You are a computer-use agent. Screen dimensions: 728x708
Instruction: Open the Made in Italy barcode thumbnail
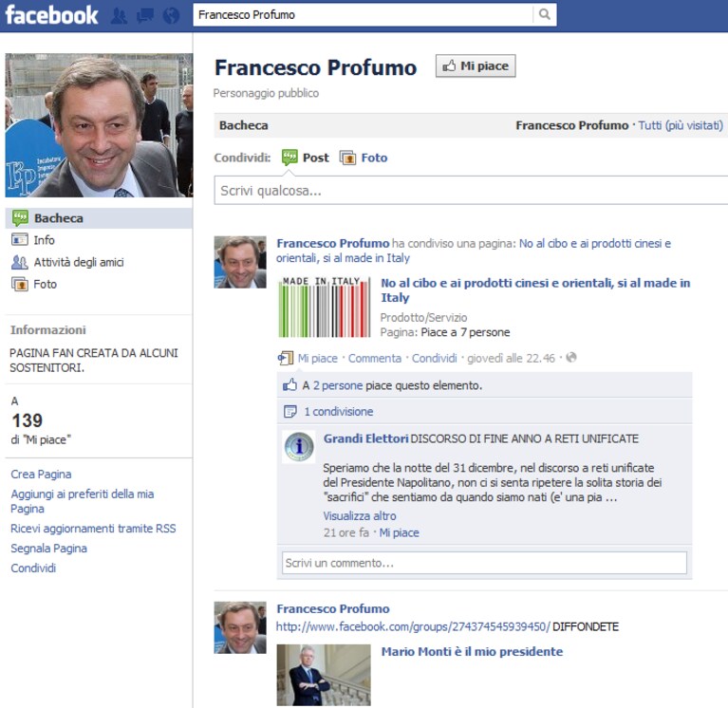(324, 307)
